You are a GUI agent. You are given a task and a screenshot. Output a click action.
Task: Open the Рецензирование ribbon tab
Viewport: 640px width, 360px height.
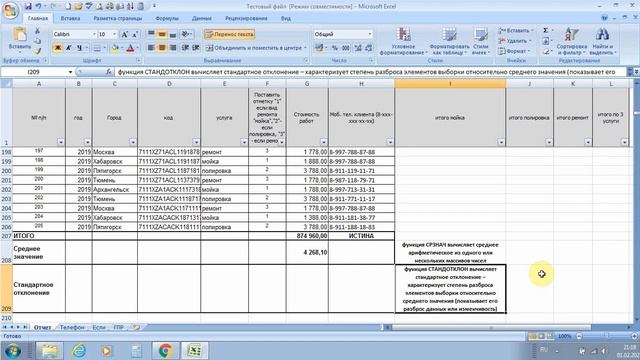coord(246,18)
